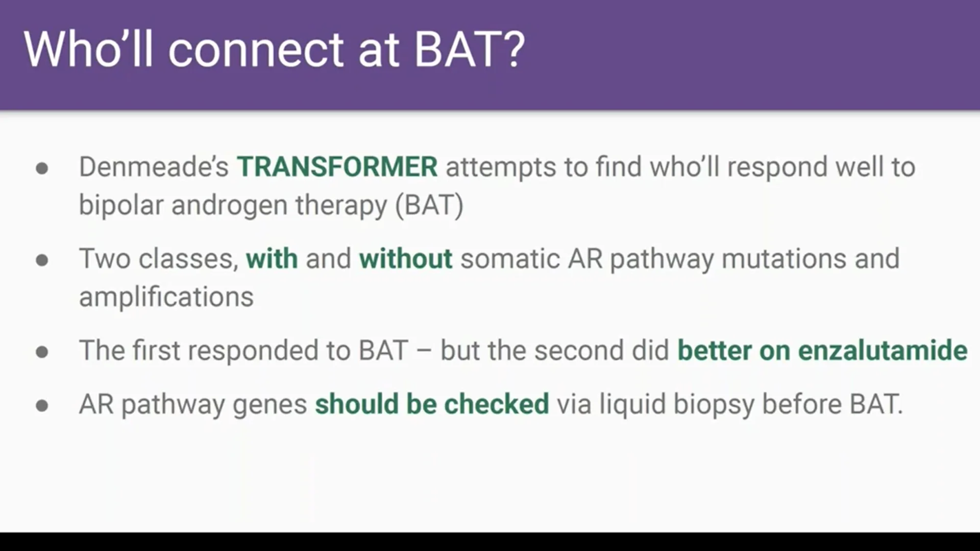The height and width of the screenshot is (551, 980).
Task: Click the fourth bullet point dot
Action: point(42,406)
